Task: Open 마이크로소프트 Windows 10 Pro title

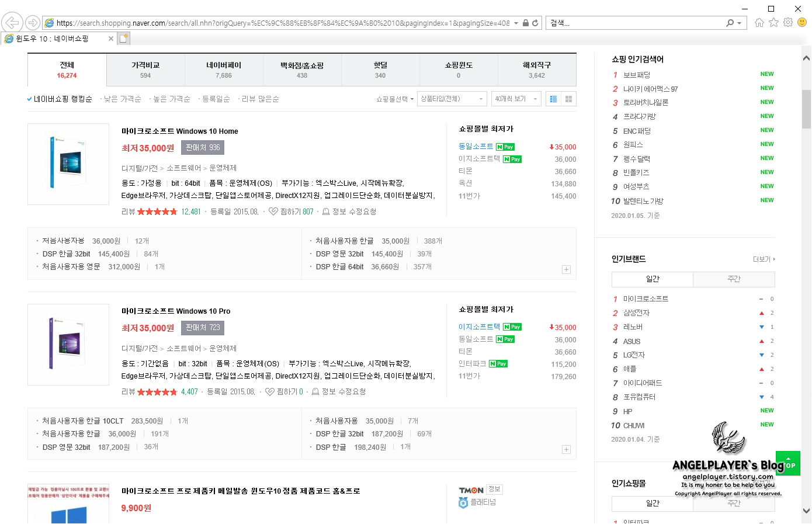Action: (x=176, y=311)
